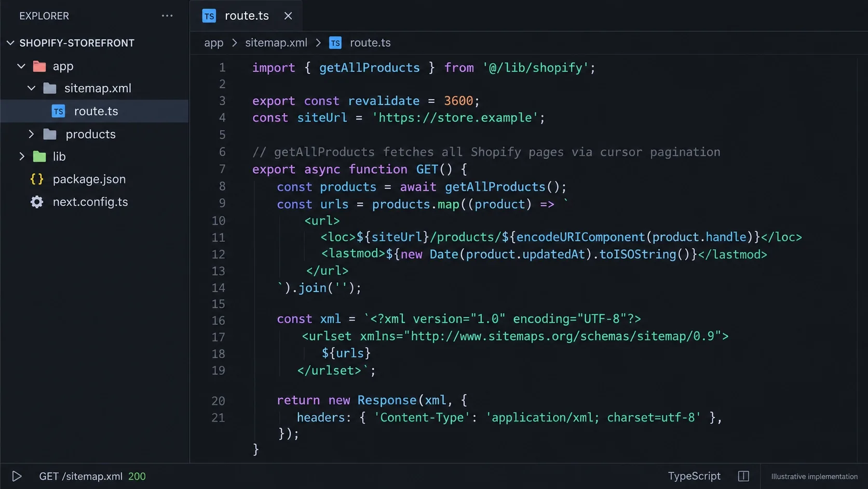Image resolution: width=868 pixels, height=489 pixels.
Task: Click the 'https://store.example' string
Action: 455,118
